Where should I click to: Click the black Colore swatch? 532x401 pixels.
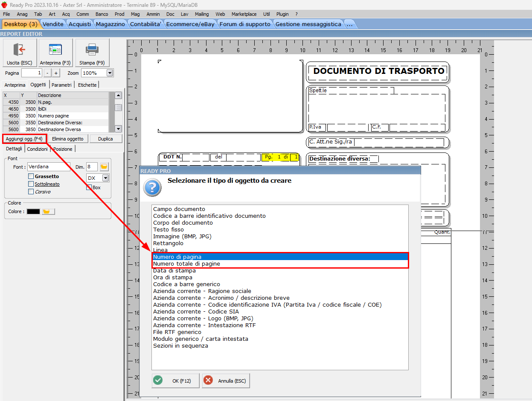coord(33,211)
